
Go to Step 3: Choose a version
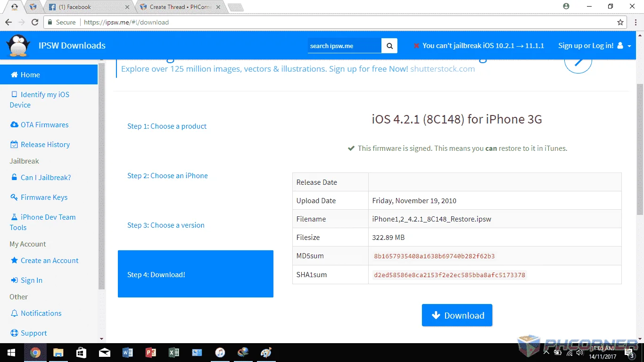[166, 225]
